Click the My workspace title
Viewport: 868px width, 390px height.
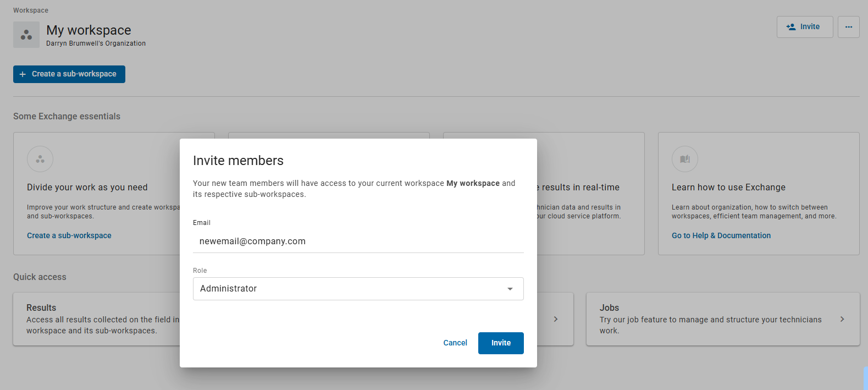click(89, 30)
